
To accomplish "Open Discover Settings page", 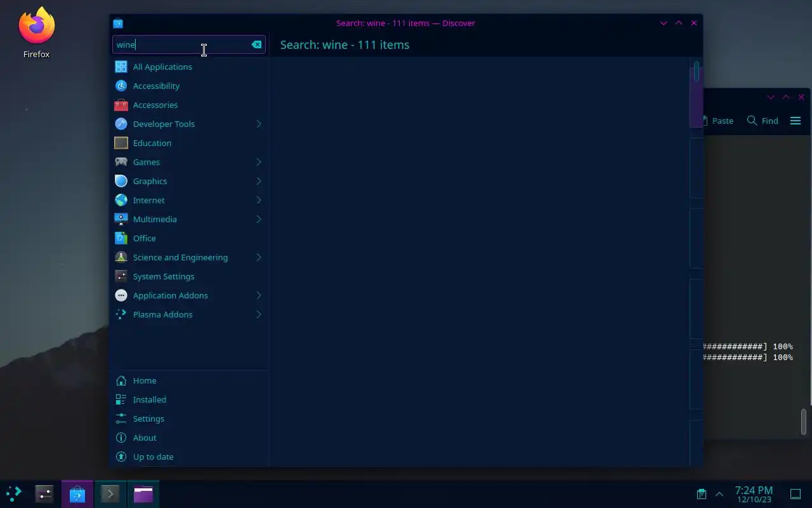I will [x=189, y=418].
